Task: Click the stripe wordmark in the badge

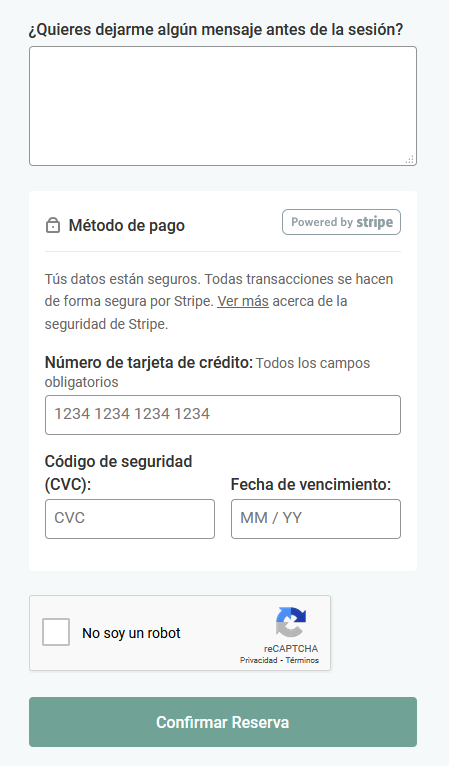Action: [x=374, y=222]
